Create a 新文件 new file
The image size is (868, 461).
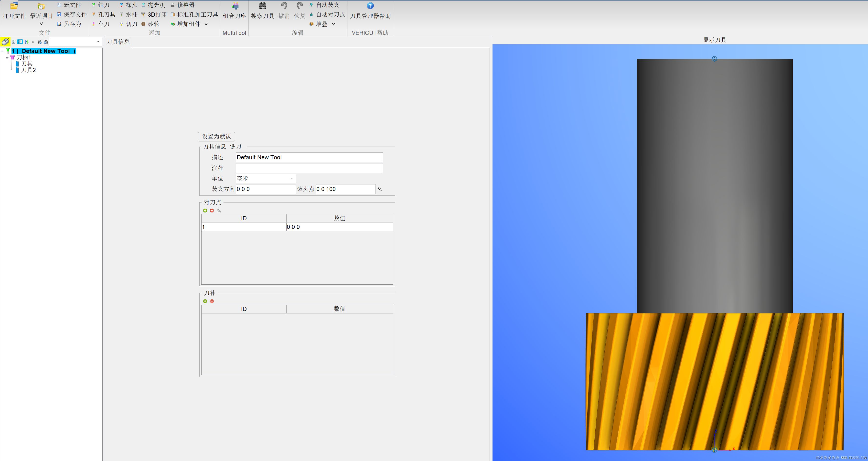coord(69,5)
